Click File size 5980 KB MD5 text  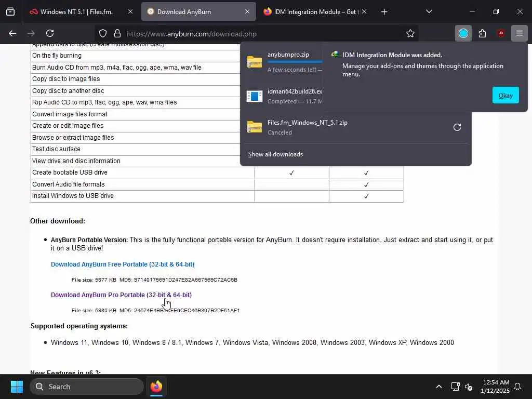[x=156, y=311]
